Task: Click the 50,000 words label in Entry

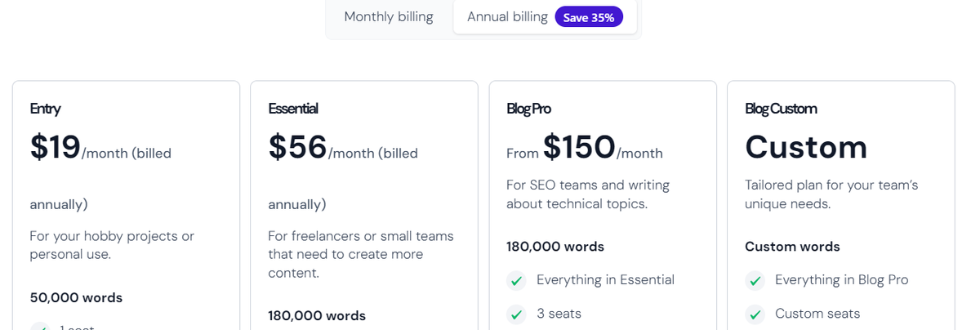Action: point(76,297)
